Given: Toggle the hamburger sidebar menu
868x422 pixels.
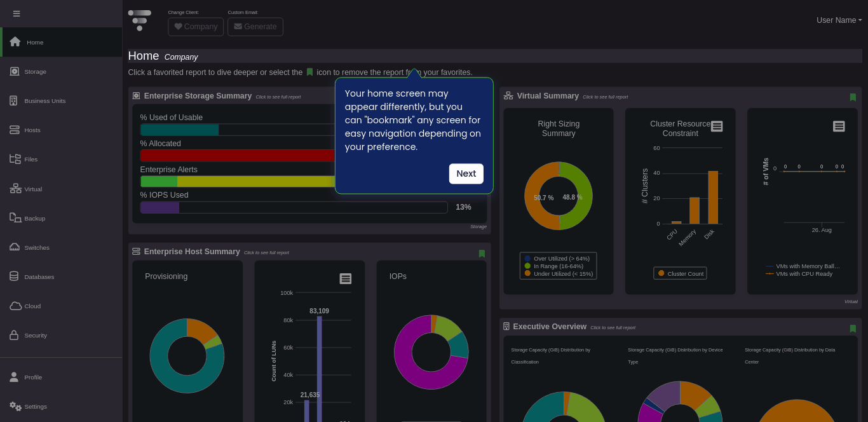Looking at the screenshot, I should point(17,13).
